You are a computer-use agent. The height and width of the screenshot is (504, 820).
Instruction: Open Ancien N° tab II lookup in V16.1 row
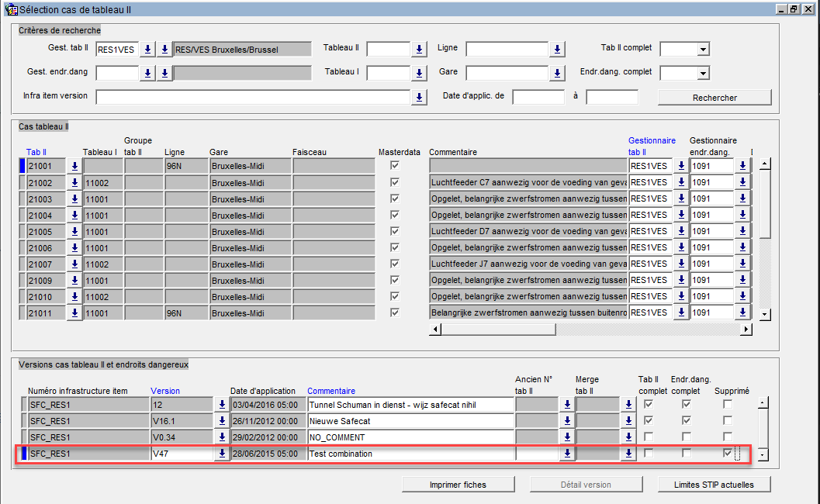(567, 421)
